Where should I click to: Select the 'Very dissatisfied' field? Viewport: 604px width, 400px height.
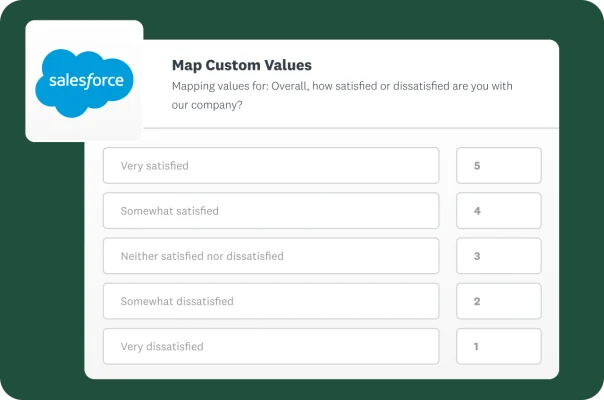point(271,346)
